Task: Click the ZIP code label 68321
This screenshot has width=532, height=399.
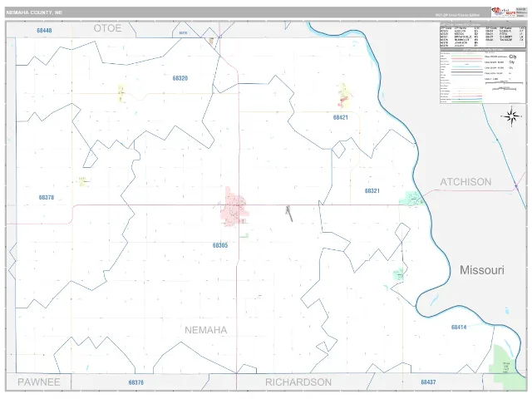Action: 372,191
